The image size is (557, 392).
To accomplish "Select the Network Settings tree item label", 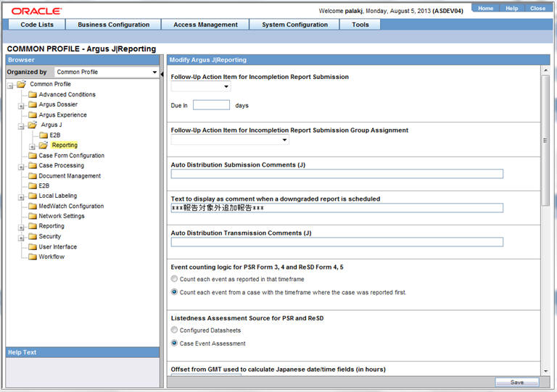I will pyautogui.click(x=62, y=216).
